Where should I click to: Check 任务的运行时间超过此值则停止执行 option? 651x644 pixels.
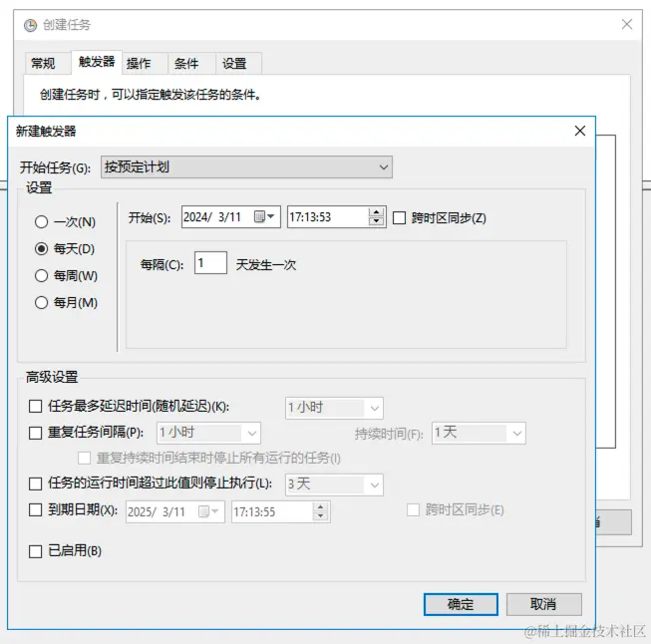[35, 483]
